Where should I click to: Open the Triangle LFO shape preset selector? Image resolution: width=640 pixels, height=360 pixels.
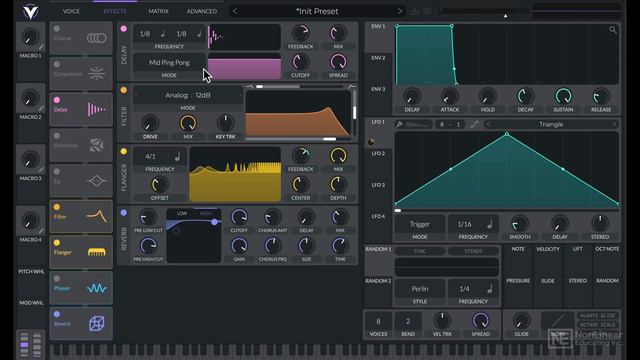click(551, 124)
